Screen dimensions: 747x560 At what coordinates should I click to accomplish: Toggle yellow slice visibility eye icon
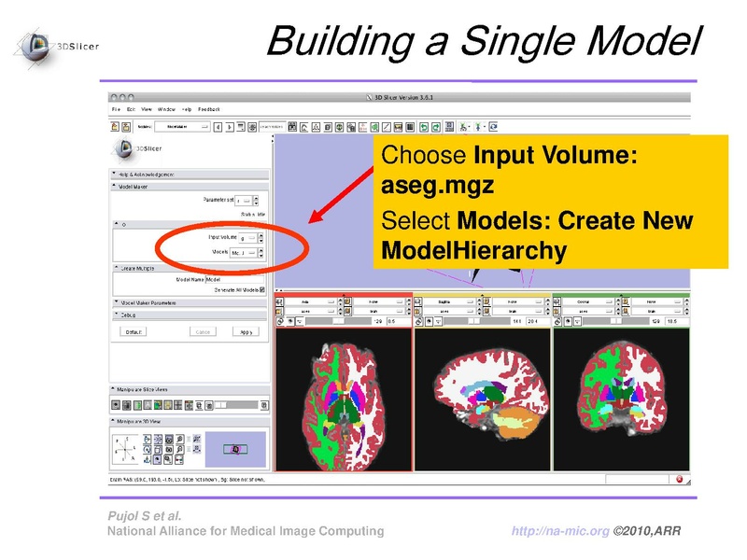[x=429, y=321]
